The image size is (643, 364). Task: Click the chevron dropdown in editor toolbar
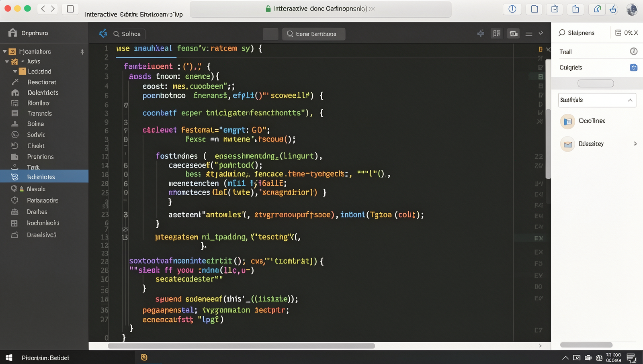541,33
